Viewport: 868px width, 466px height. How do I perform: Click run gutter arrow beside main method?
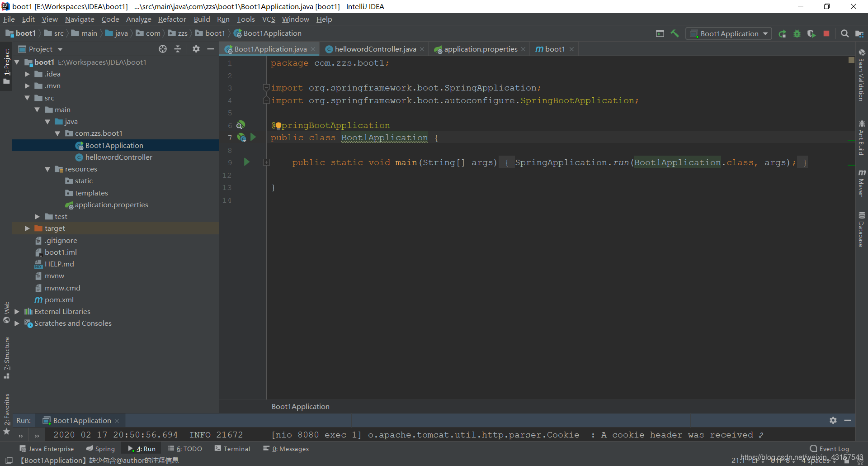246,162
